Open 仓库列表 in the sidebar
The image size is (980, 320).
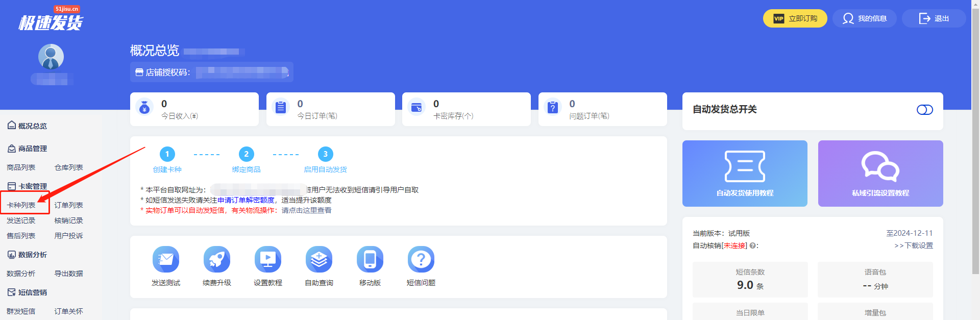pos(69,167)
